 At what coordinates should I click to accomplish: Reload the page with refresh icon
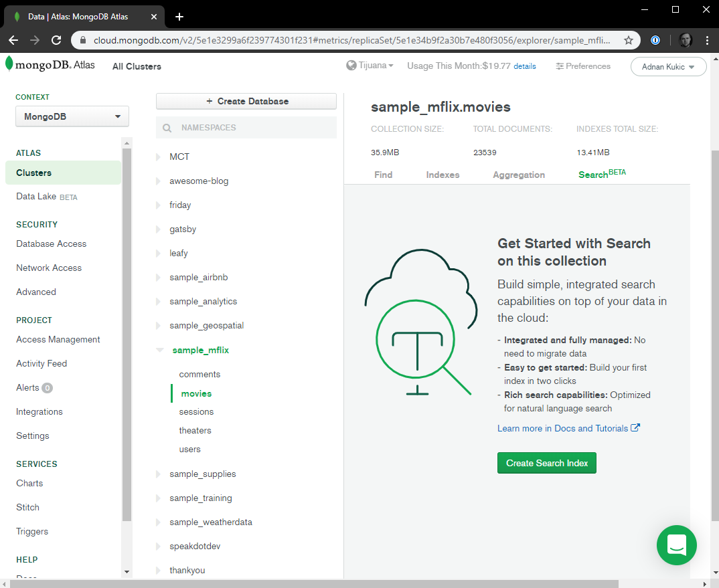pos(56,40)
